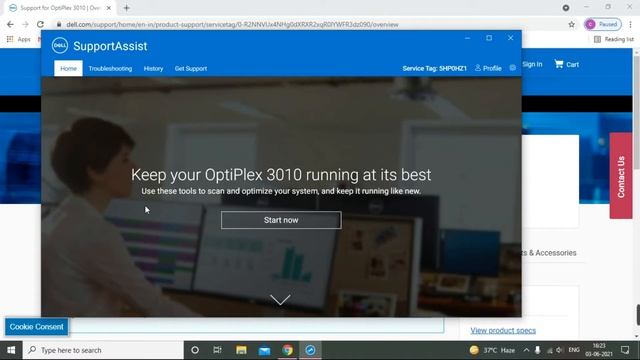640x360 pixels.
Task: Open Cortana from the taskbar
Action: pos(195,350)
